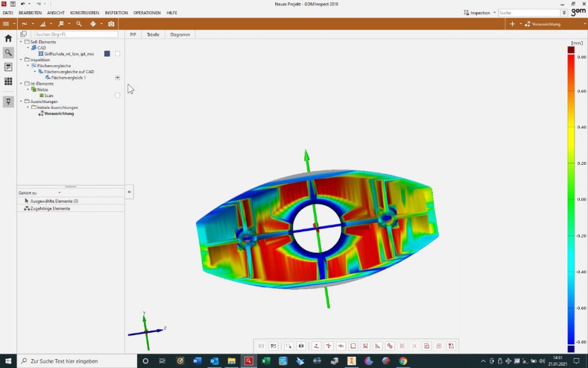Click the grid tiles icon in sidebar

pos(8,81)
